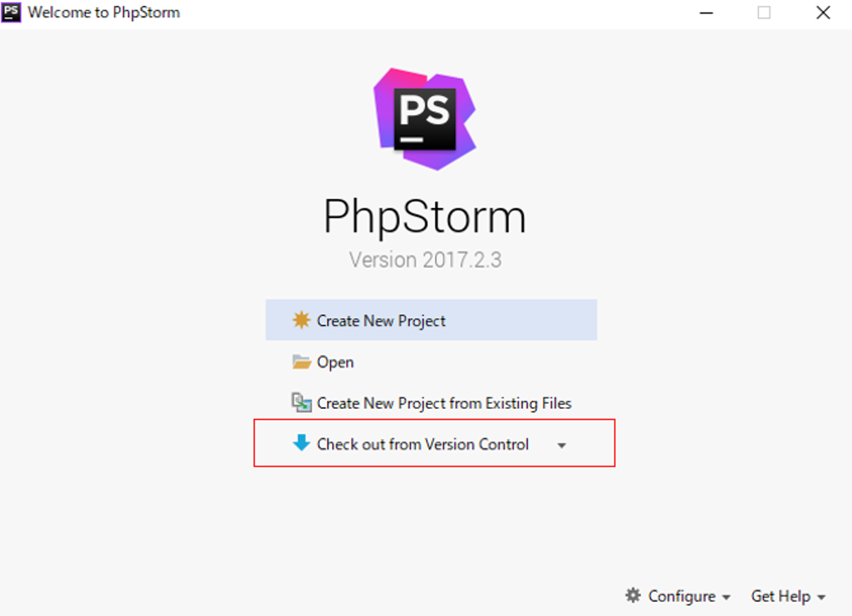Close the Welcome to PhpStorm window
The height and width of the screenshot is (616, 852).
[x=823, y=12]
